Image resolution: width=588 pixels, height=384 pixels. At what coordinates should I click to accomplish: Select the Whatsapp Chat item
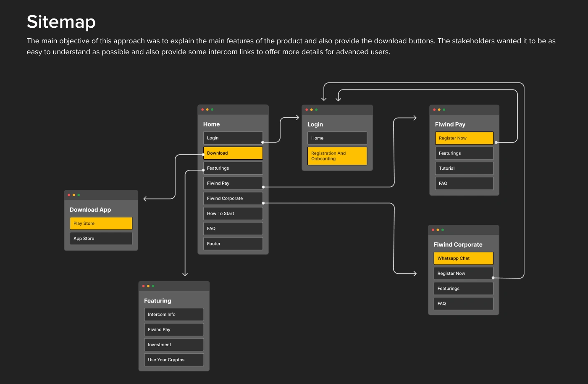click(x=463, y=258)
